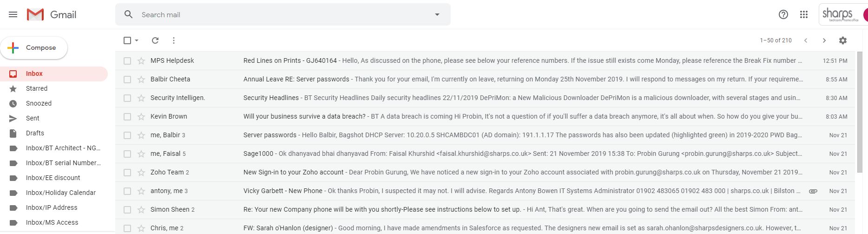Click the Compose button

pos(34,48)
